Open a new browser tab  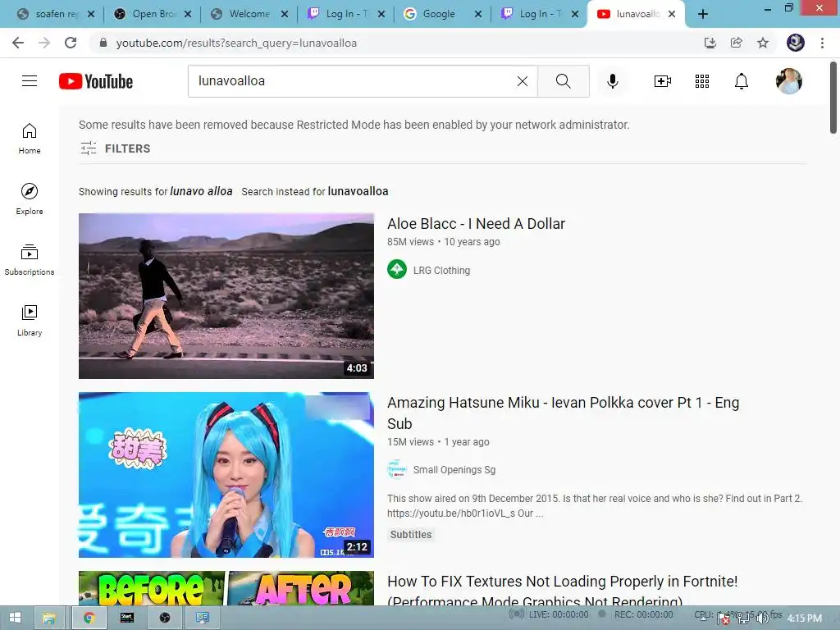tap(703, 14)
